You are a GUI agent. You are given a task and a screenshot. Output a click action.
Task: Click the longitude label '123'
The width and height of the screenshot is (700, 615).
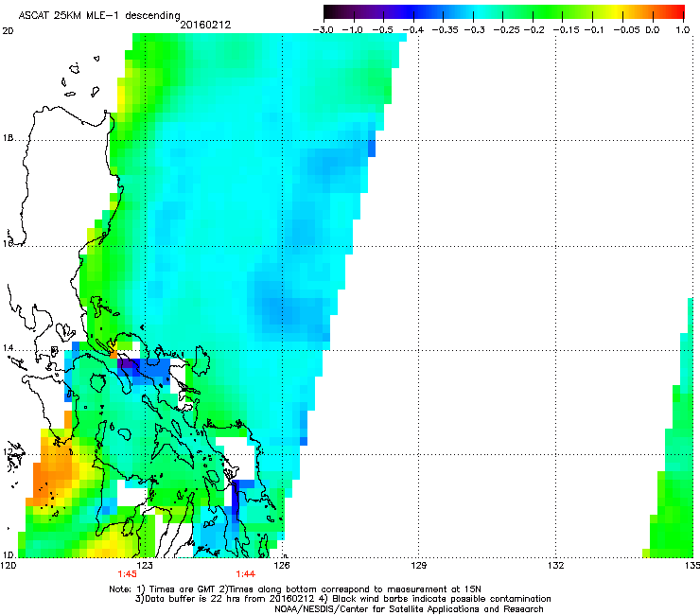click(145, 566)
